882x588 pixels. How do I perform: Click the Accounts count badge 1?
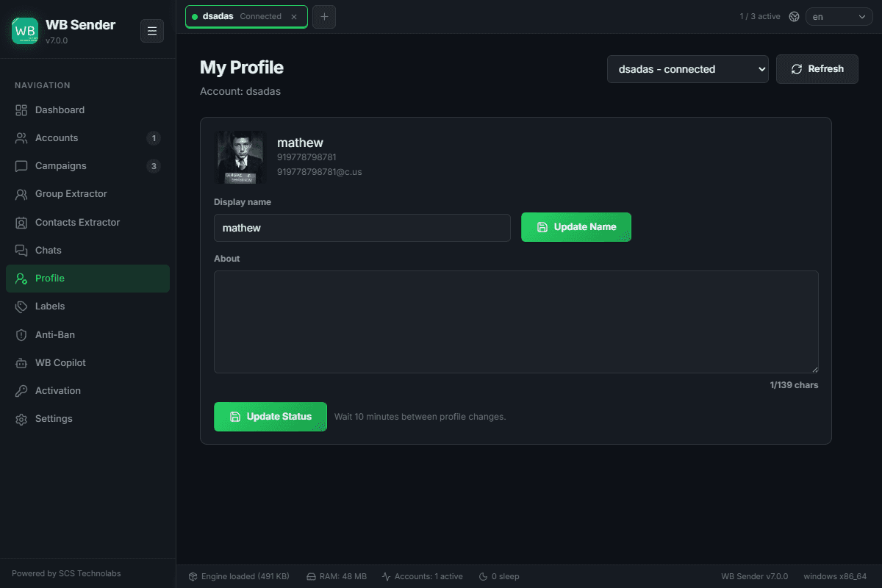tap(153, 138)
